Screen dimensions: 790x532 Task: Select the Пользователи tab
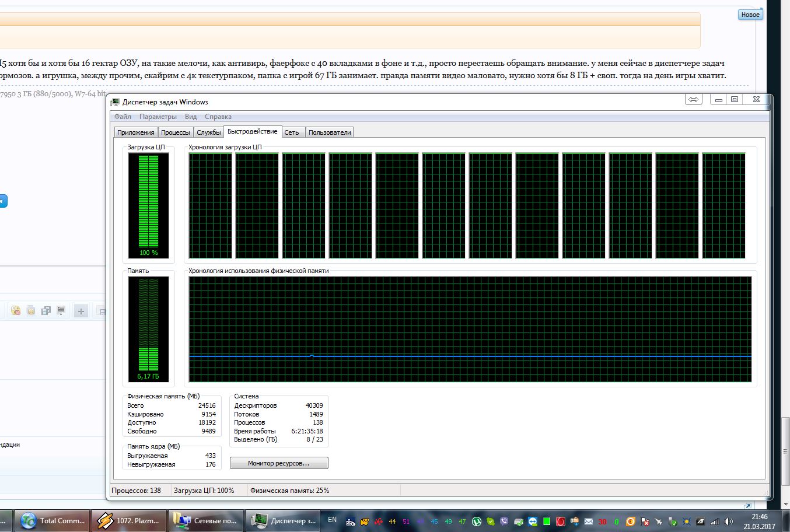[330, 132]
